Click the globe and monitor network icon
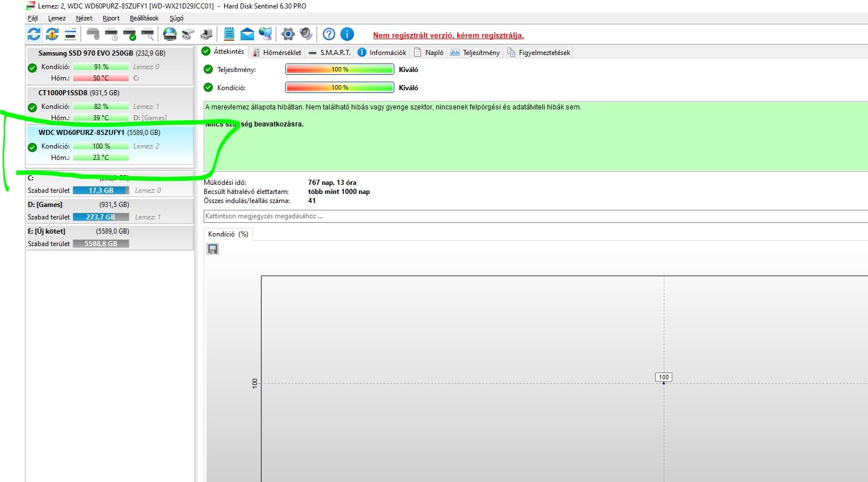This screenshot has height=482, width=868. [x=266, y=34]
